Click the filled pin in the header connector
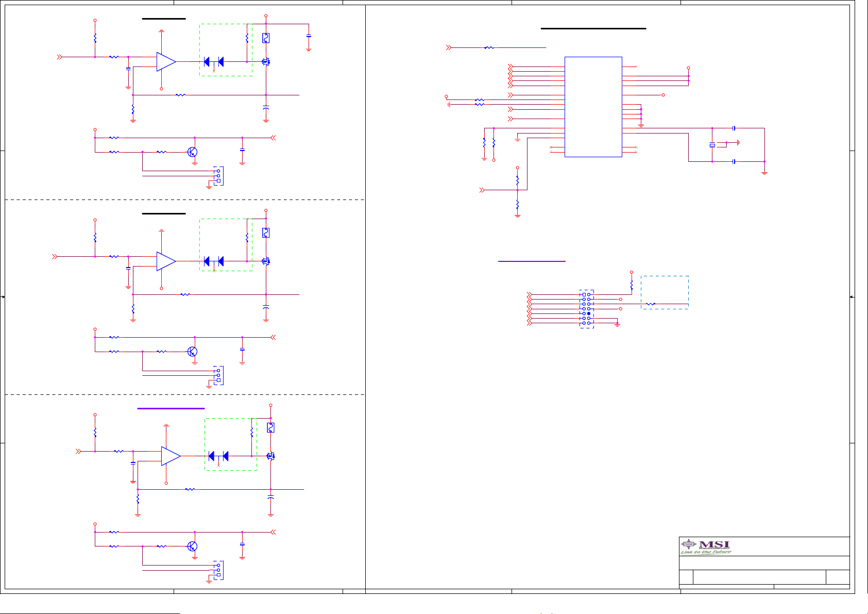 pos(589,313)
